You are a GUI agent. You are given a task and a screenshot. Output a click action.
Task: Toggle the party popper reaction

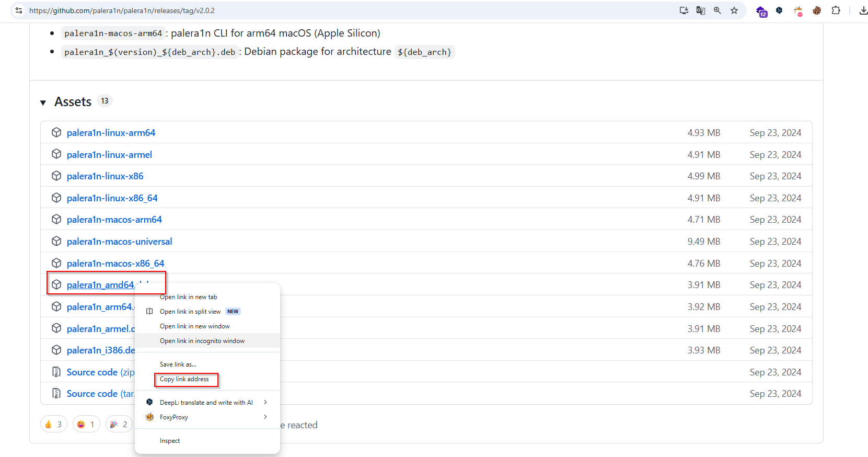coord(119,424)
